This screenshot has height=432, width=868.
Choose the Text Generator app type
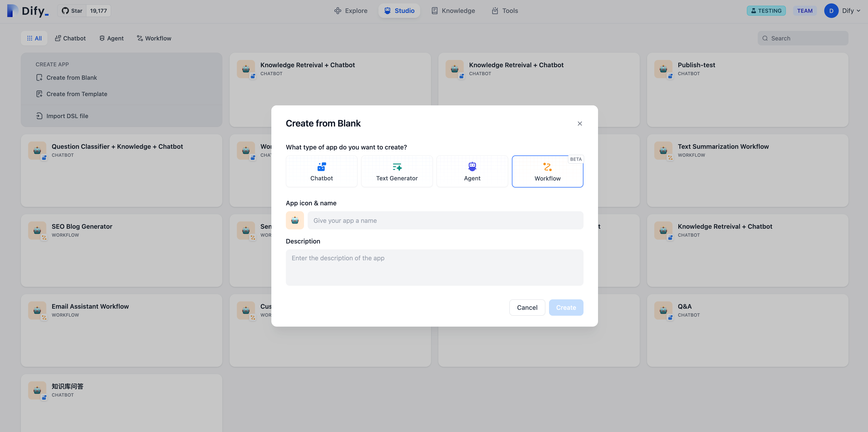(397, 171)
